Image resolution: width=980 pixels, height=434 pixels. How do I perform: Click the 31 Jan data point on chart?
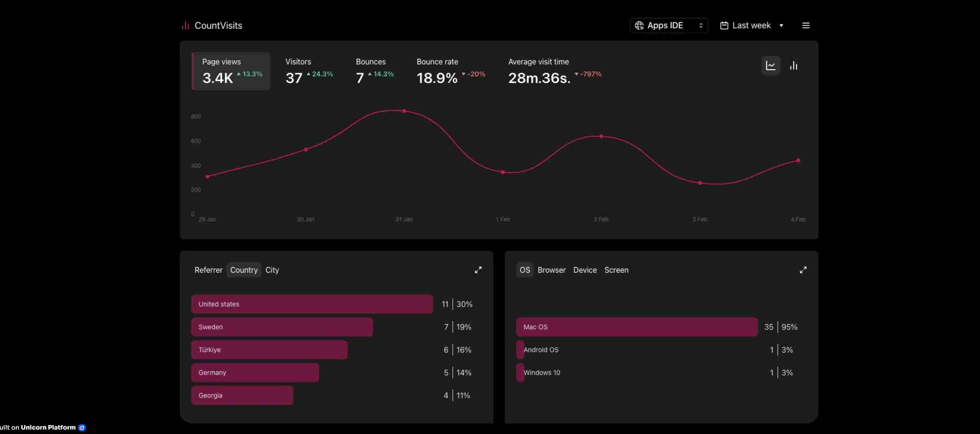tap(404, 111)
